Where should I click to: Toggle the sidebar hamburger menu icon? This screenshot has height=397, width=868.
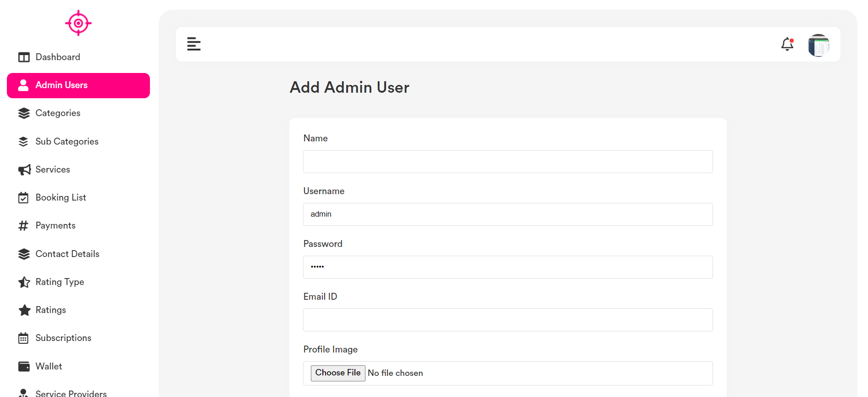194,44
